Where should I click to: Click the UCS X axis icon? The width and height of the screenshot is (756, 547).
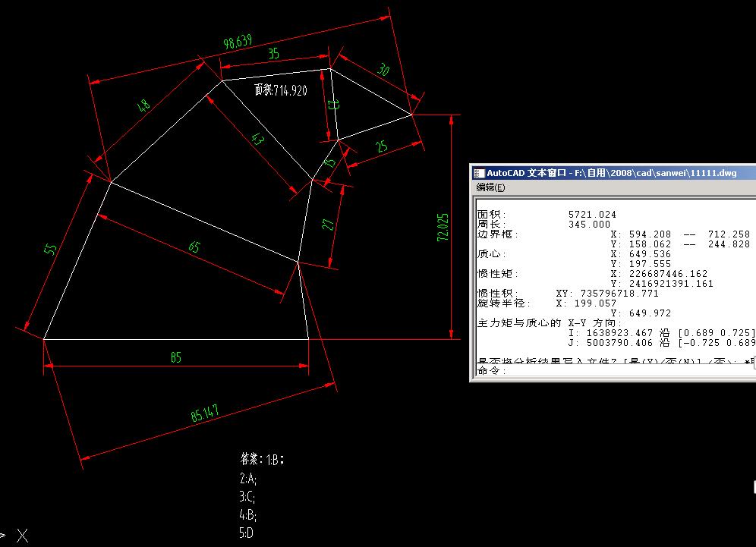tap(22, 536)
